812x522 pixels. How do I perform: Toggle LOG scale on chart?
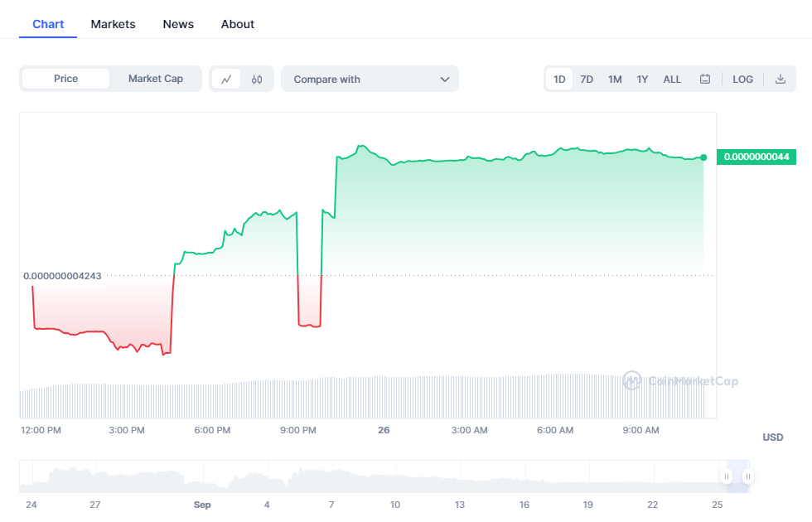point(742,80)
